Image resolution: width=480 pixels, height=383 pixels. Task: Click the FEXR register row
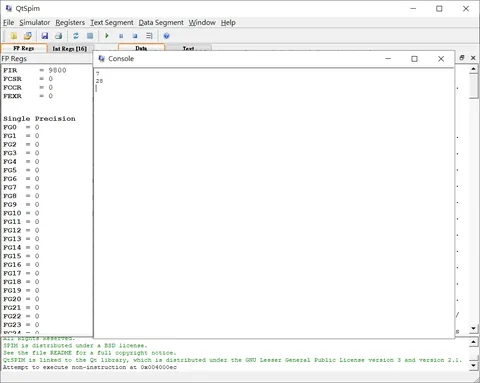(x=28, y=96)
